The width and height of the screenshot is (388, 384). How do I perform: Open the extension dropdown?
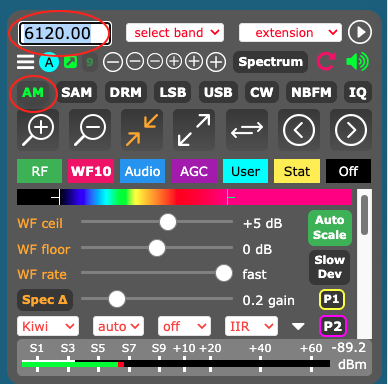point(290,33)
